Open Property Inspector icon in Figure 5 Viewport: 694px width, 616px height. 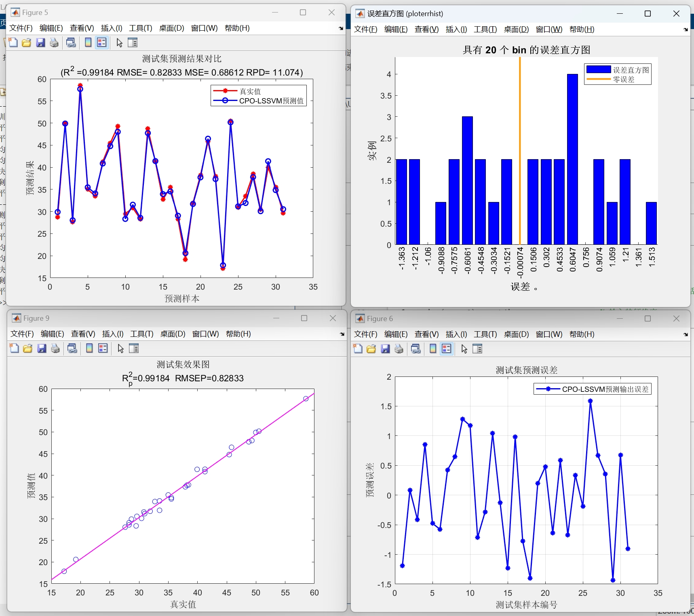pyautogui.click(x=133, y=42)
